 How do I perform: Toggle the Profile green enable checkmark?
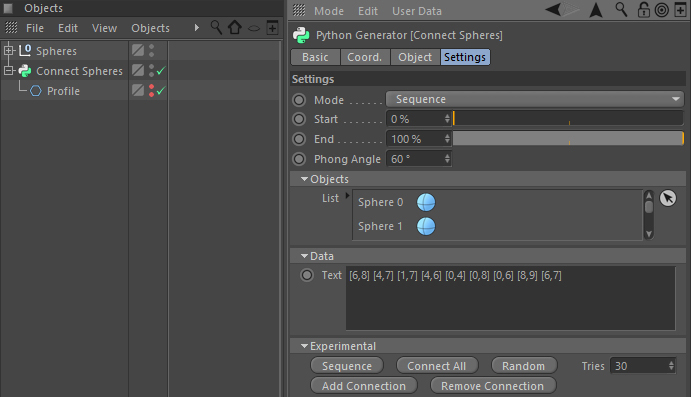point(161,90)
